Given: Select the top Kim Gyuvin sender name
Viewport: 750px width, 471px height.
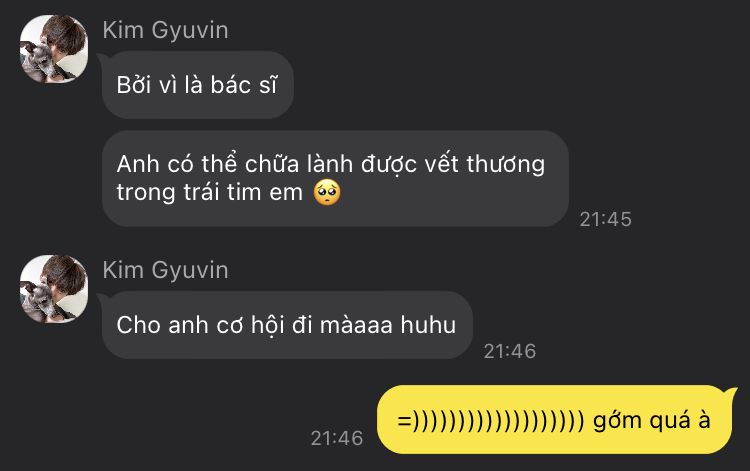Looking at the screenshot, I should pos(165,31).
